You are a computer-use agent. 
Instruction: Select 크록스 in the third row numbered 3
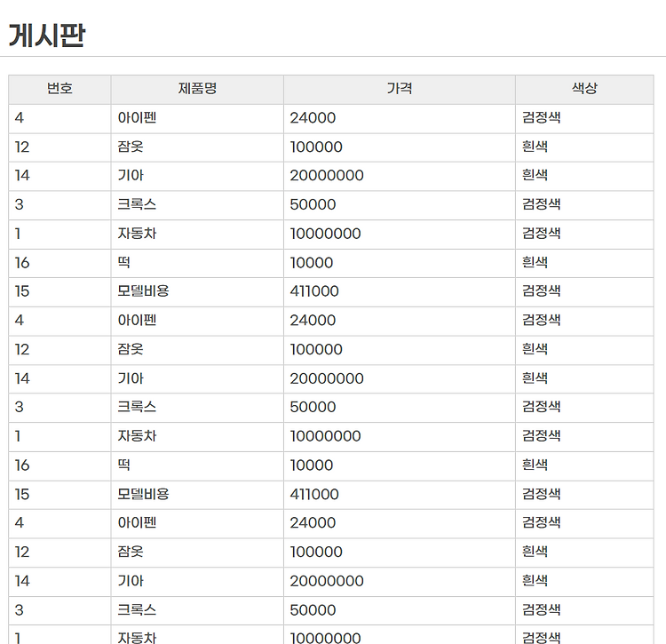(137, 610)
